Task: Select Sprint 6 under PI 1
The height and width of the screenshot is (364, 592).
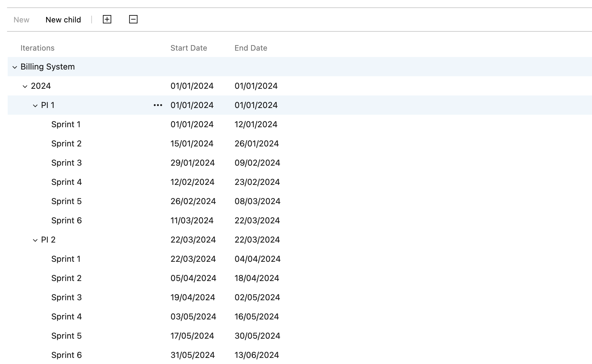Action: point(66,220)
